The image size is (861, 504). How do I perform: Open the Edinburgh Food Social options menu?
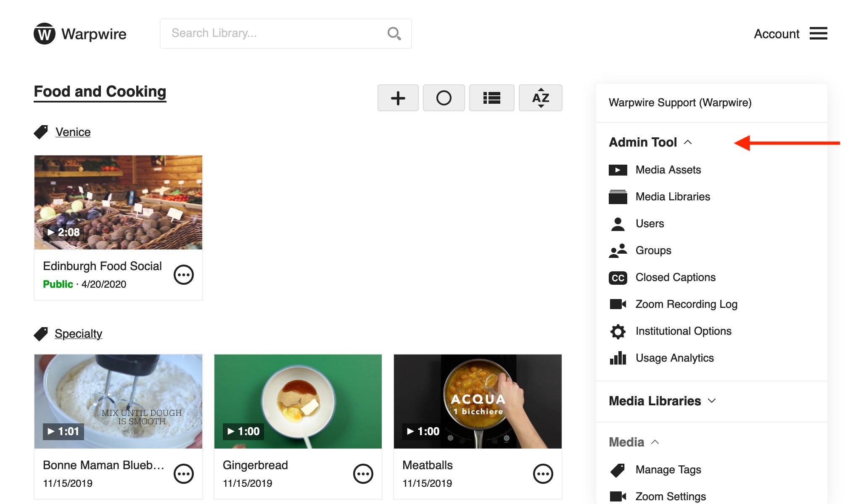pos(184,274)
